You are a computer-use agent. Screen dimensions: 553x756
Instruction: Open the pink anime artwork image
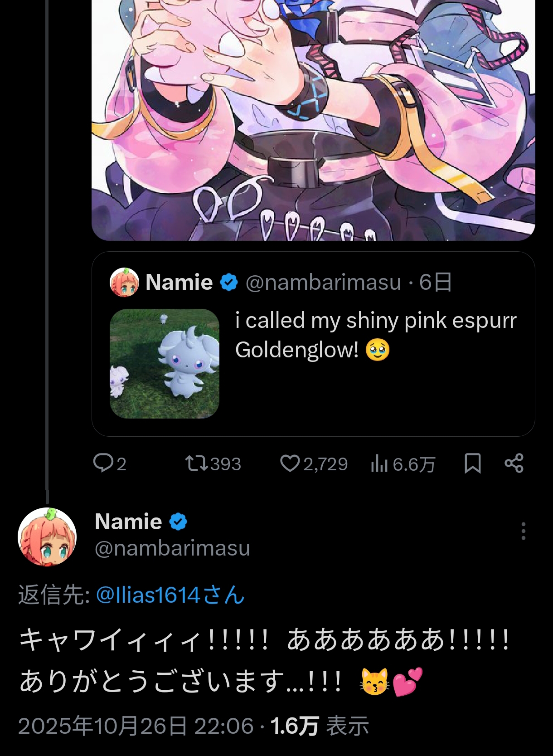[313, 118]
